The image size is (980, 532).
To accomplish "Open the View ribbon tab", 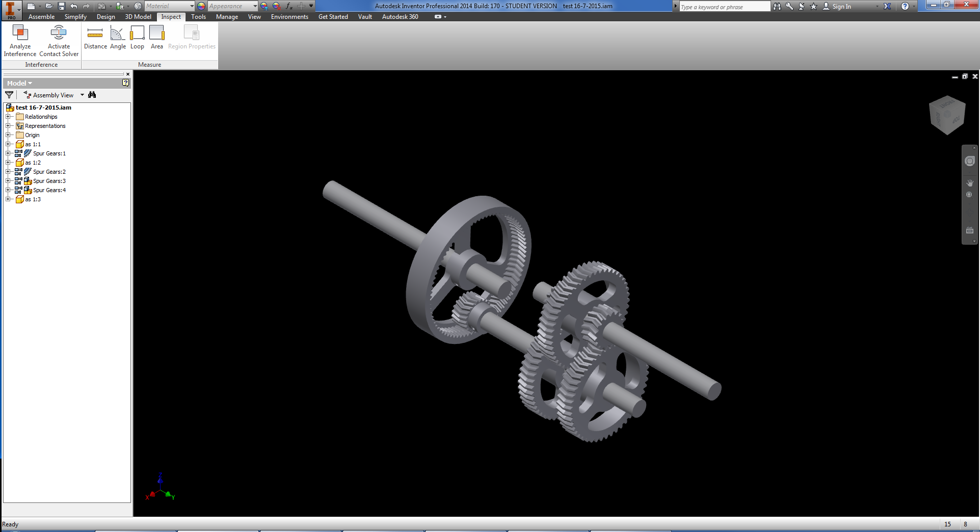I will [x=254, y=17].
